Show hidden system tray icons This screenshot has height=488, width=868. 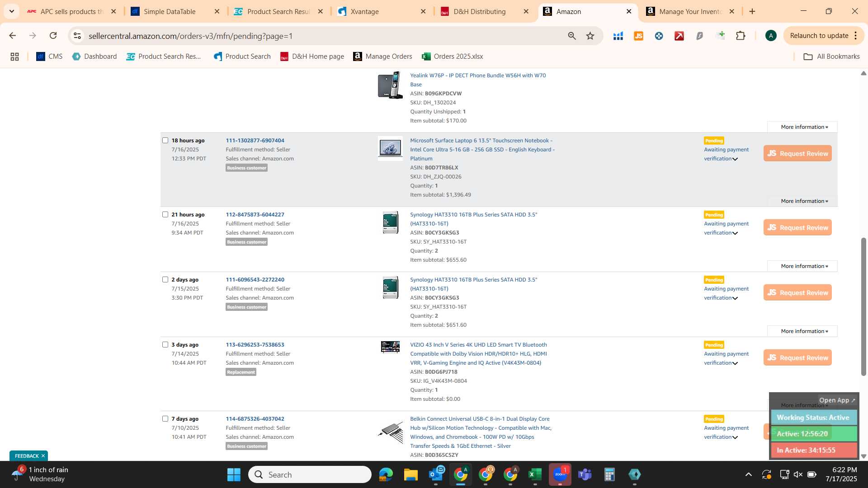[x=749, y=474]
